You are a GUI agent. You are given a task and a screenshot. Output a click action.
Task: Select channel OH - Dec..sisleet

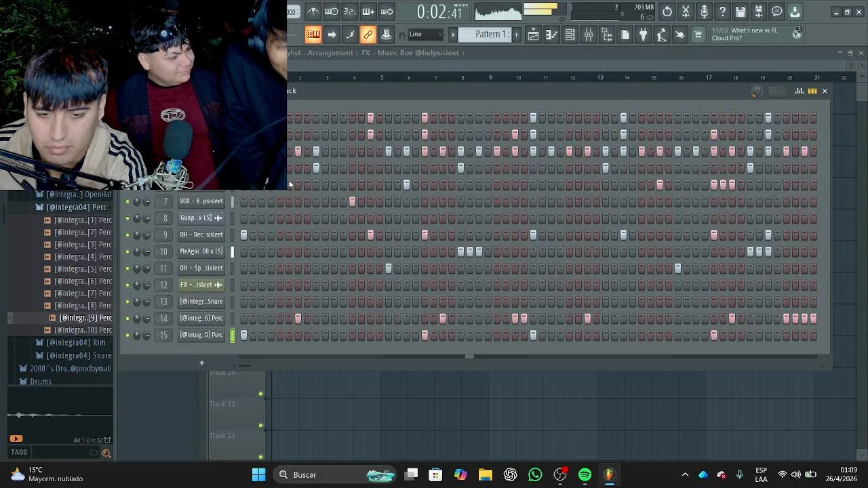point(201,235)
